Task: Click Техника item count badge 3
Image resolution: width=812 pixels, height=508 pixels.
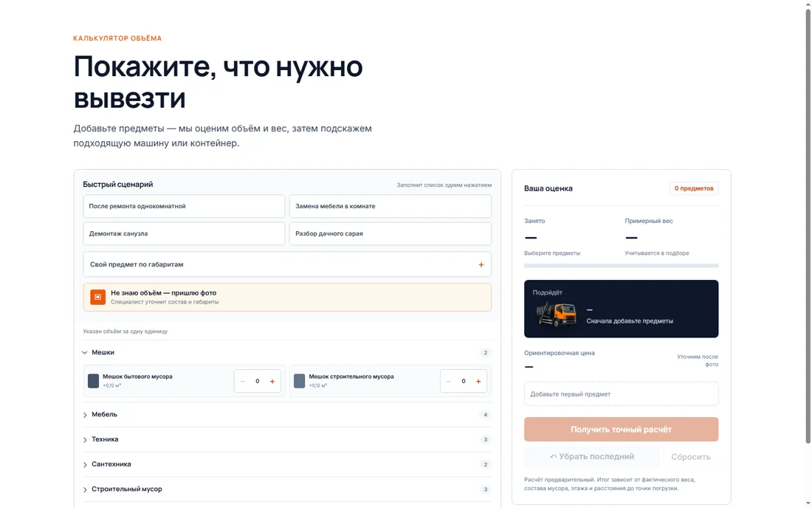Action: [x=485, y=439]
